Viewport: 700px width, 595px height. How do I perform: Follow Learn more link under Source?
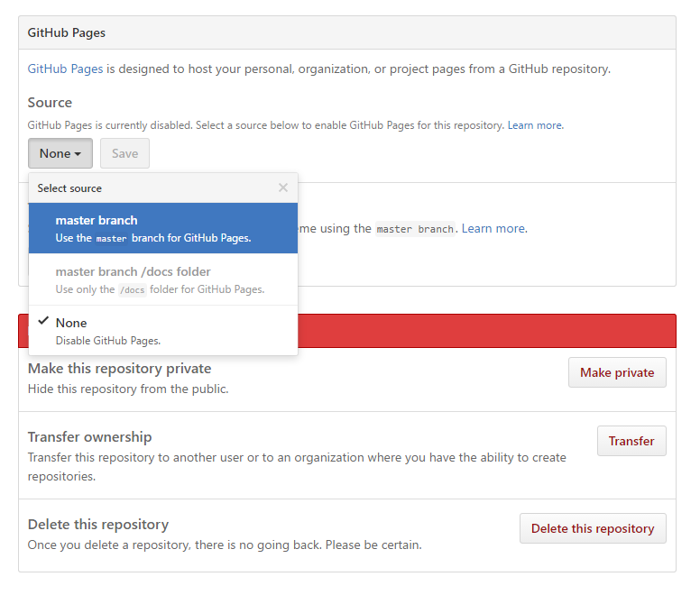click(x=535, y=125)
